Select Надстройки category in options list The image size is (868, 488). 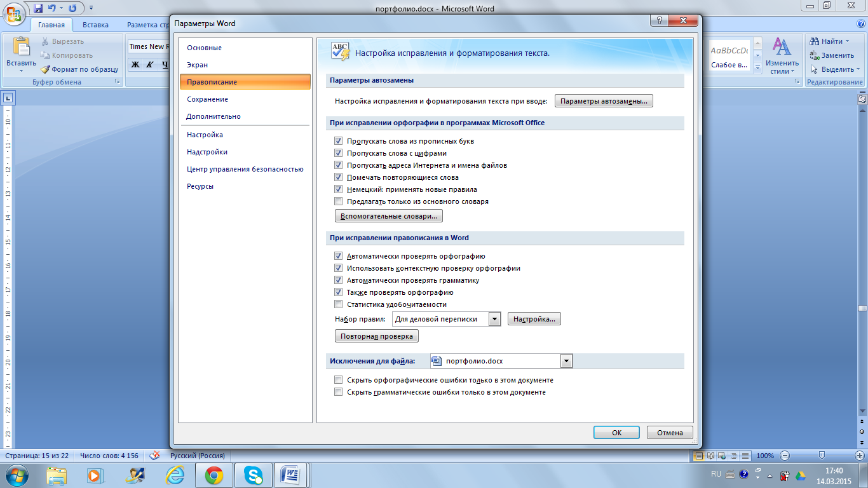coord(245,152)
